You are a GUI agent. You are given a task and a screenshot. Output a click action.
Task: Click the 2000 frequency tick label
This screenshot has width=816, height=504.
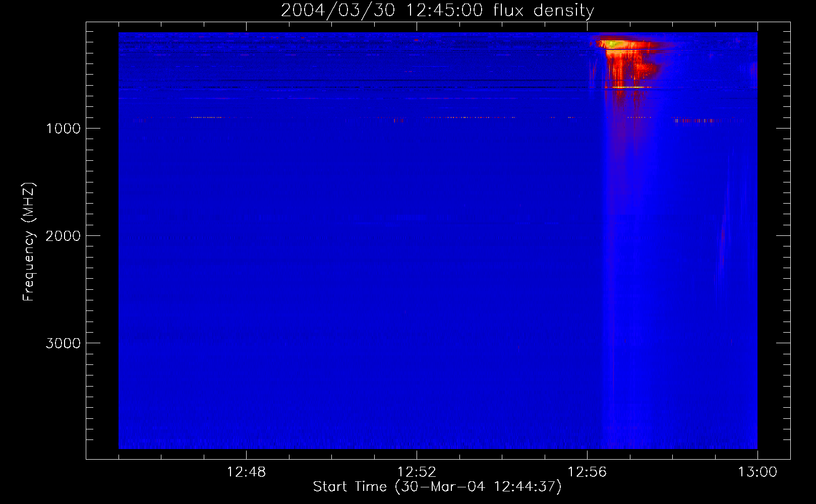pyautogui.click(x=63, y=236)
